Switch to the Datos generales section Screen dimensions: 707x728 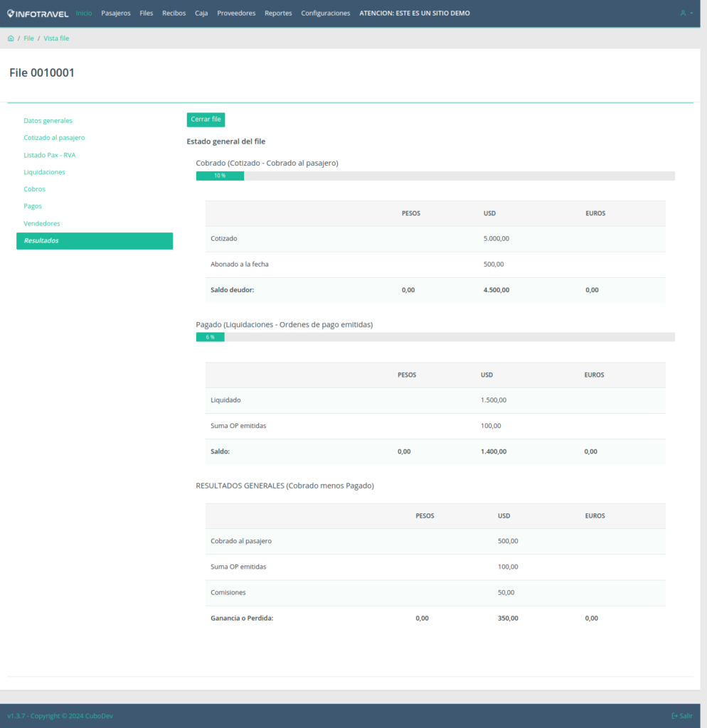tap(48, 121)
